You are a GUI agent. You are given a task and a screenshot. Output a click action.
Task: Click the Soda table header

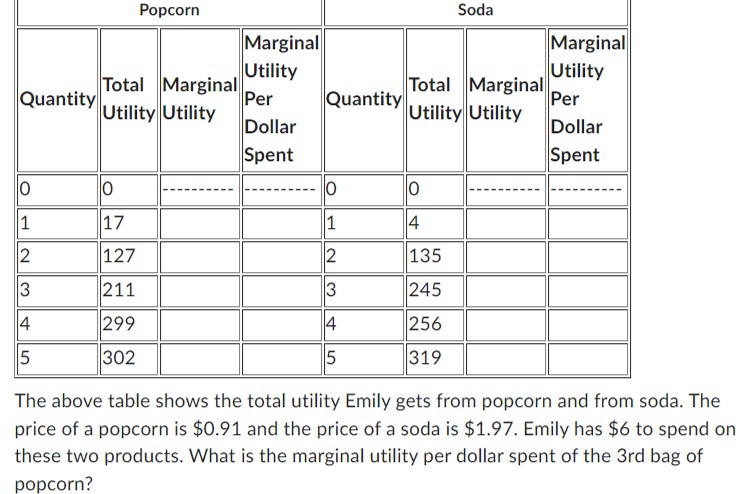(x=476, y=10)
